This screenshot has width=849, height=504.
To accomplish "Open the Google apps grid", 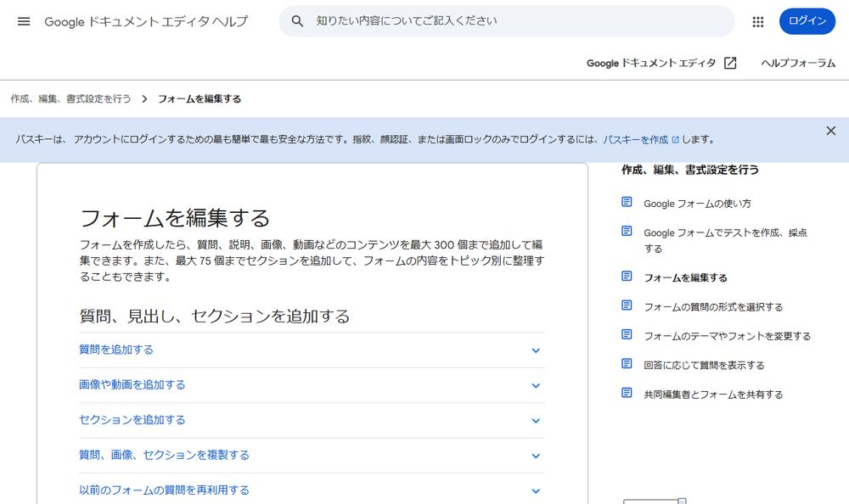I will point(758,22).
